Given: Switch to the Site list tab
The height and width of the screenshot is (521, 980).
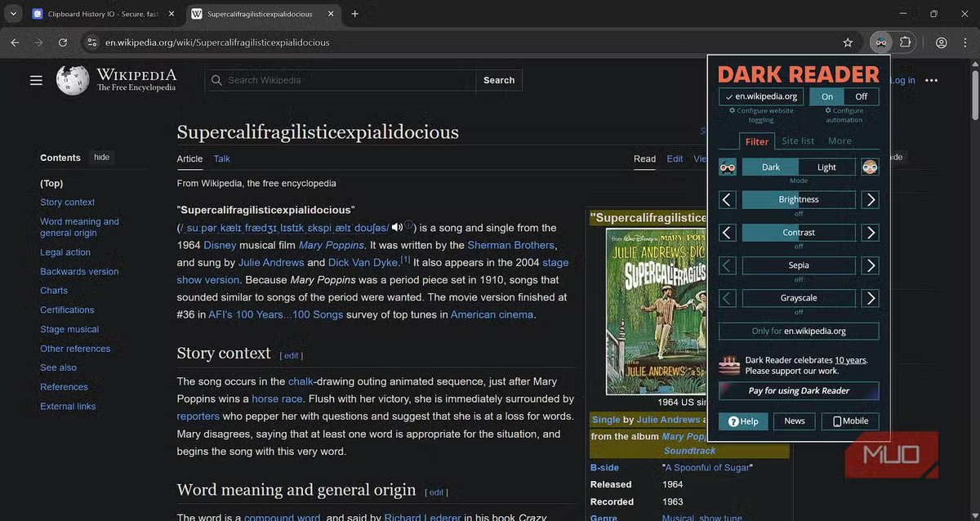Looking at the screenshot, I should pos(798,141).
